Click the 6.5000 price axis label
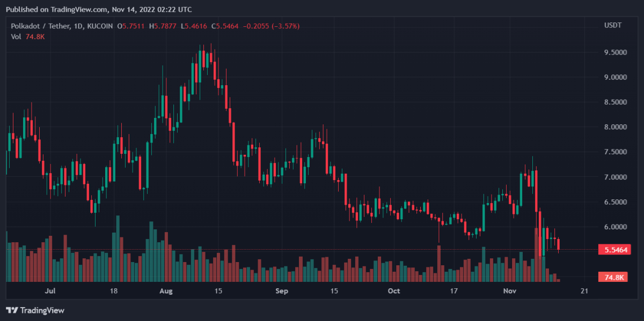Image resolution: width=644 pixels, height=321 pixels. pyautogui.click(x=614, y=202)
